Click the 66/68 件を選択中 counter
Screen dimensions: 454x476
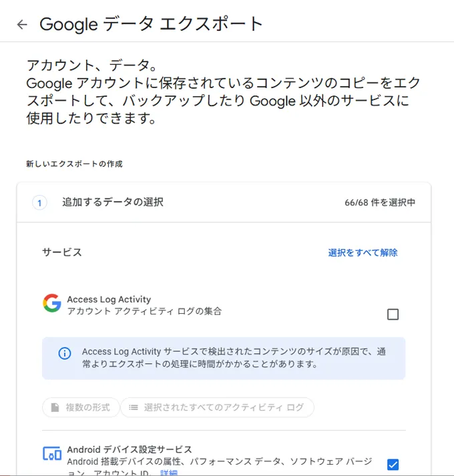pos(380,202)
